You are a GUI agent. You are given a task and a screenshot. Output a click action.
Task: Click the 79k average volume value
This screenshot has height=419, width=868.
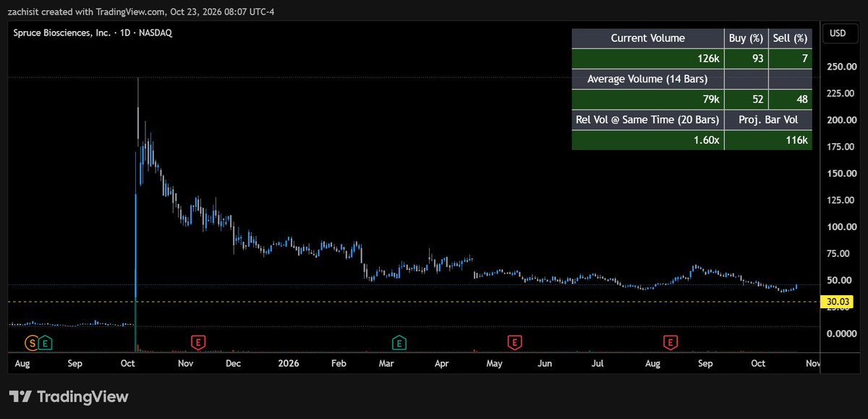pos(648,99)
